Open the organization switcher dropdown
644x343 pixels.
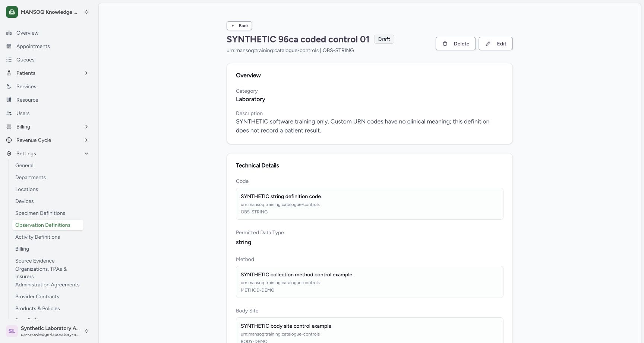tap(86, 12)
